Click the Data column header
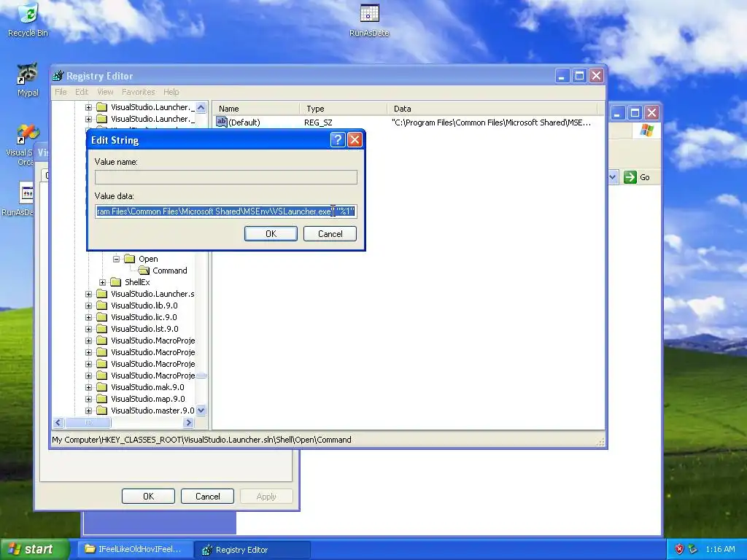747x560 pixels. coord(492,109)
